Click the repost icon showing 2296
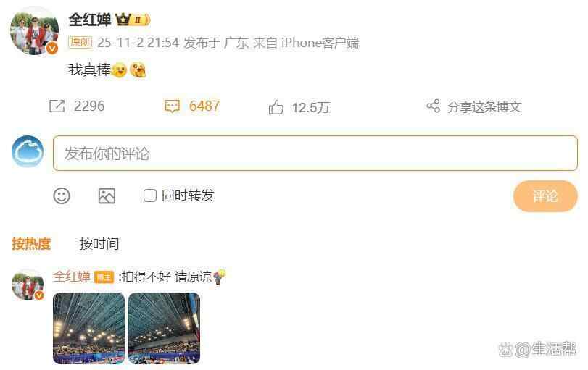This screenshot has width=588, height=370. coord(57,106)
